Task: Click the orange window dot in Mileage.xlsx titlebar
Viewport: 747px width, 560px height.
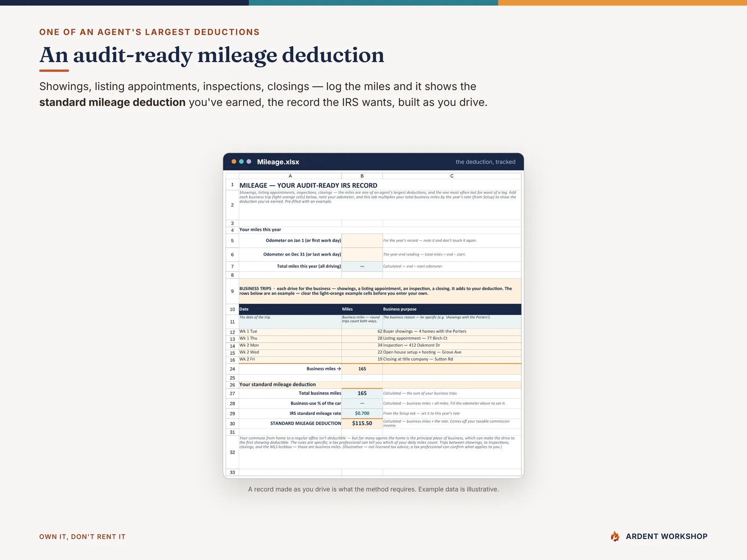Action: point(234,161)
